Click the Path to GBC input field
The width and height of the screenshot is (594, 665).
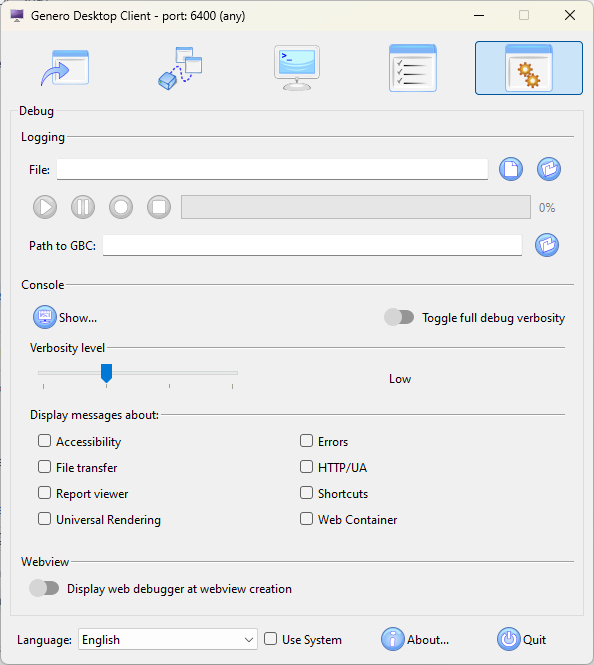312,245
